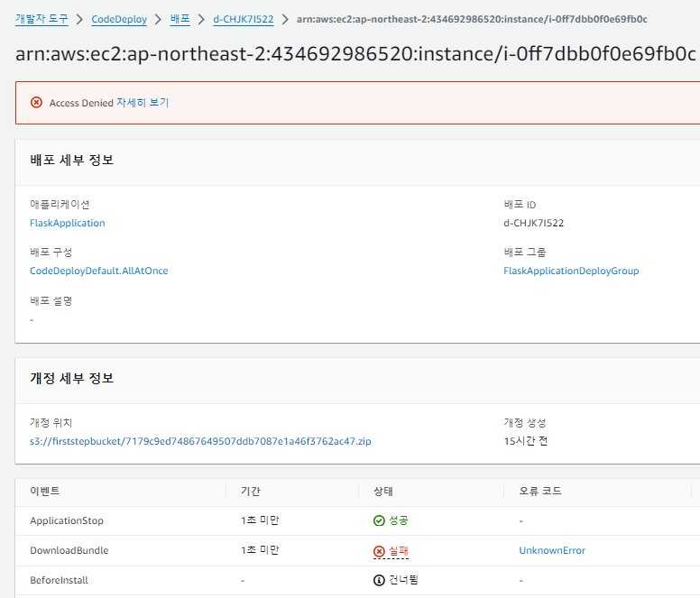Click the 배포 세부 정보 section heading

(72, 160)
